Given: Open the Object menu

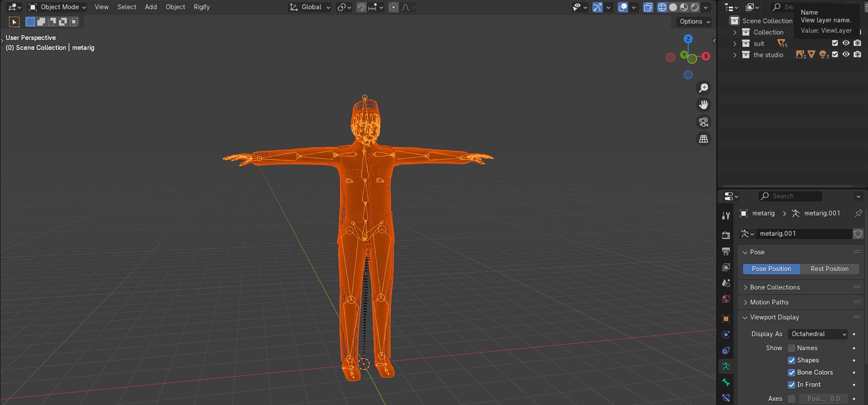Looking at the screenshot, I should pyautogui.click(x=175, y=7).
